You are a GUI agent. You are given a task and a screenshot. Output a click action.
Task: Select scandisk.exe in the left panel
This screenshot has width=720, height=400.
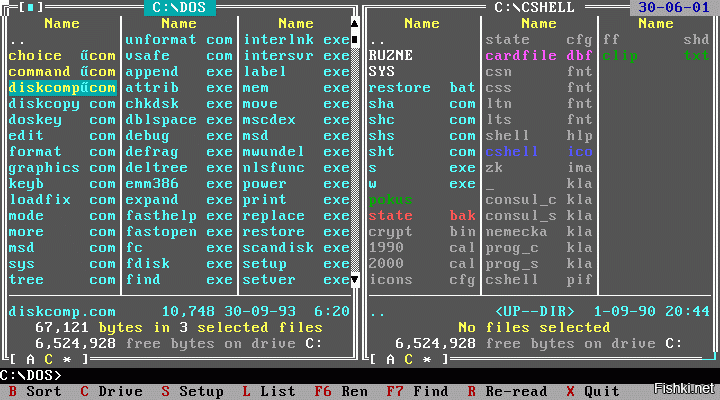pos(296,248)
